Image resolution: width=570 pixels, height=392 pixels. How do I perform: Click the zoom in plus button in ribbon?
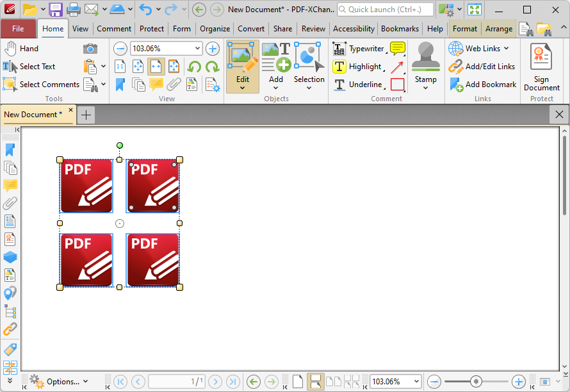212,49
